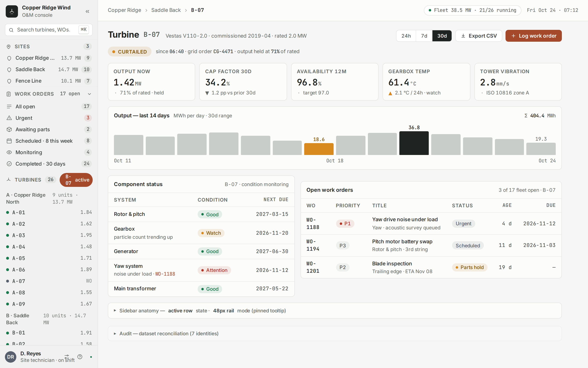588x368 pixels.
Task: Open Scheduled · 8 this week filter
Action: pyautogui.click(x=49, y=141)
